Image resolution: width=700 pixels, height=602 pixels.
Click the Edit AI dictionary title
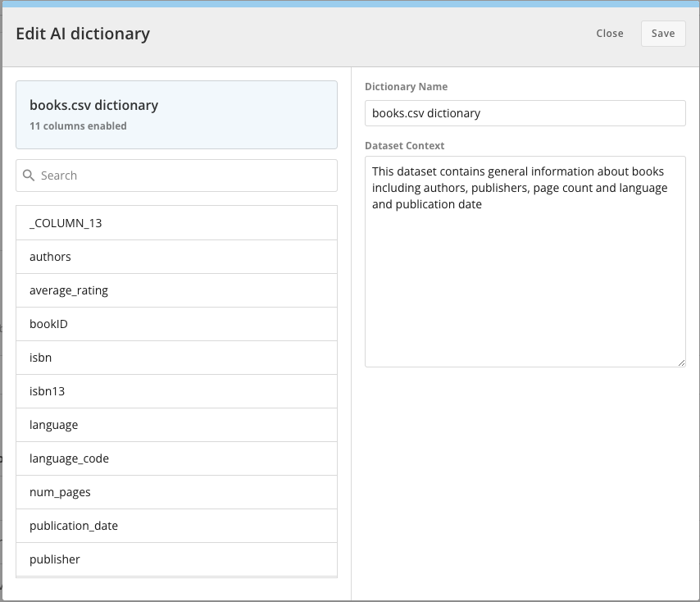83,34
